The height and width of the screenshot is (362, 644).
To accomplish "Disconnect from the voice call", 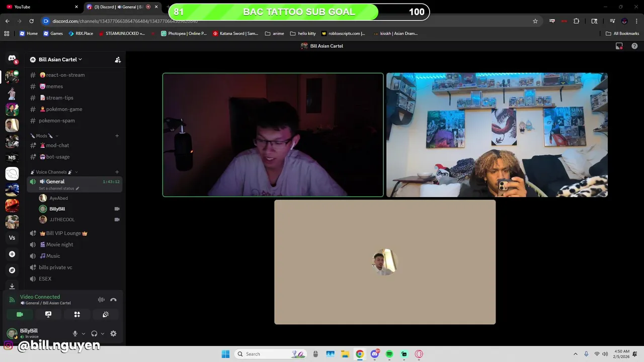I will pos(113,300).
